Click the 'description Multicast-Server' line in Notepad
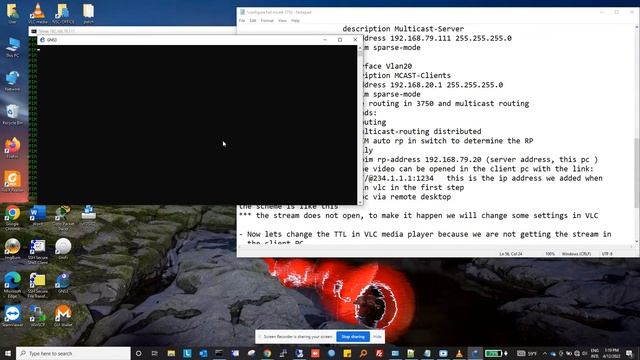Image resolution: width=640 pixels, height=360 pixels. tap(403, 29)
